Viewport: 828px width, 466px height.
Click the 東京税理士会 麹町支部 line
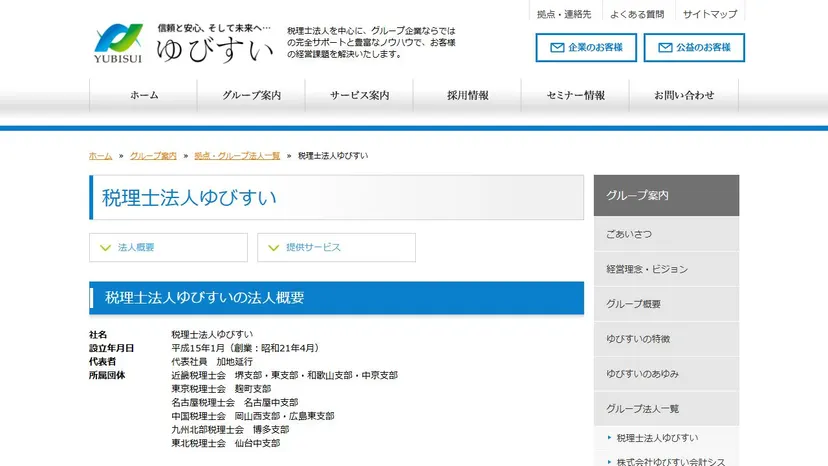tap(221, 389)
